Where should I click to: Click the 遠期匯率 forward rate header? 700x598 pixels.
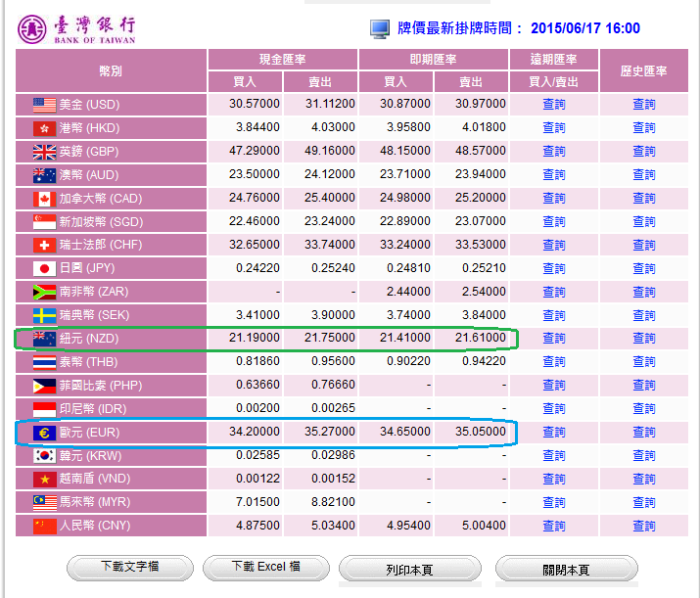coord(553,60)
